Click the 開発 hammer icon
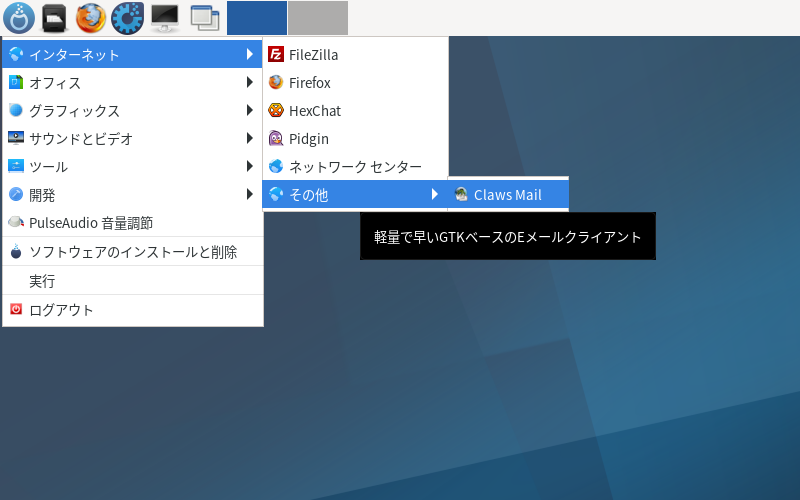Screen dimensions: 800x500 16,194
